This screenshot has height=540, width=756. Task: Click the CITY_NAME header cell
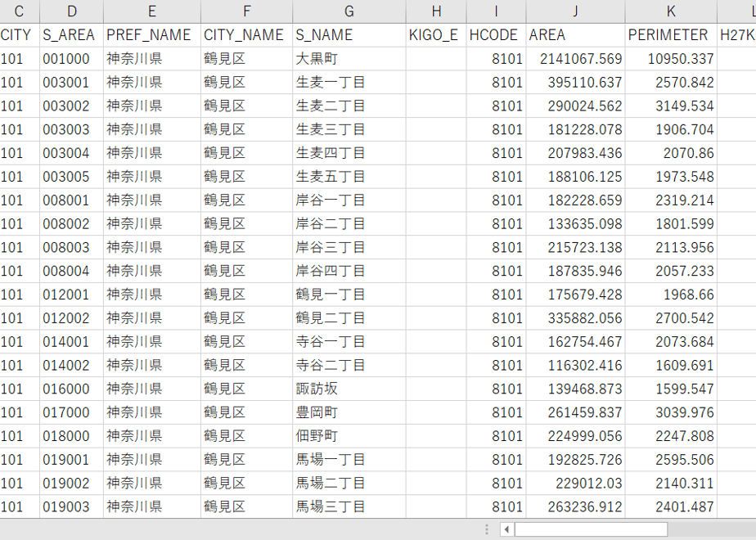[x=246, y=35]
